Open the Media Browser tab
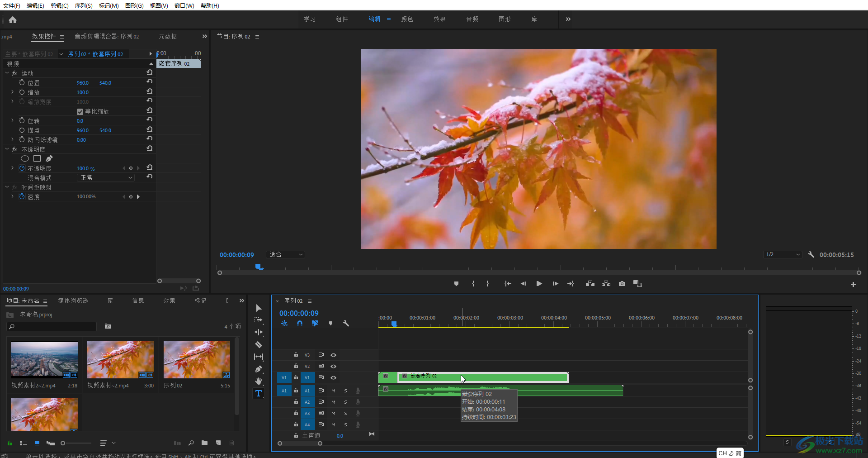The height and width of the screenshot is (458, 868). point(73,301)
